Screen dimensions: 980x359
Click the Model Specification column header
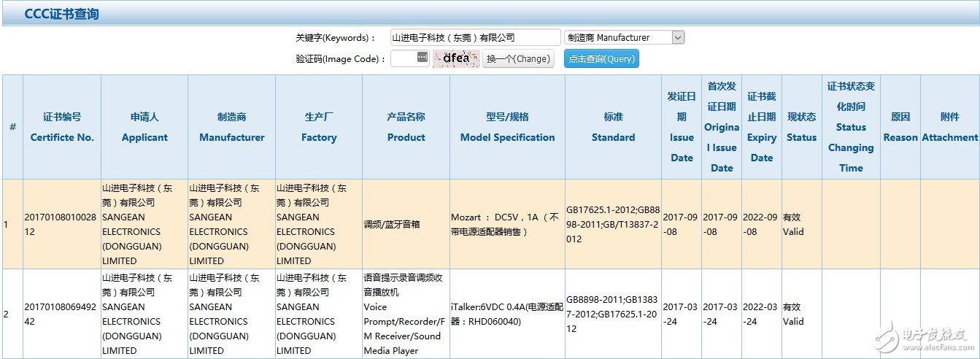507,127
